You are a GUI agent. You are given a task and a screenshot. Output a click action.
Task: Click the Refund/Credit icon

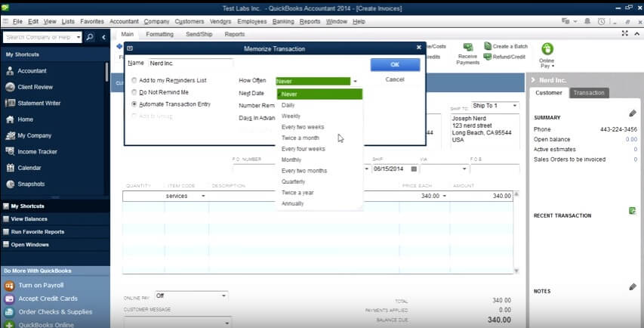click(488, 57)
